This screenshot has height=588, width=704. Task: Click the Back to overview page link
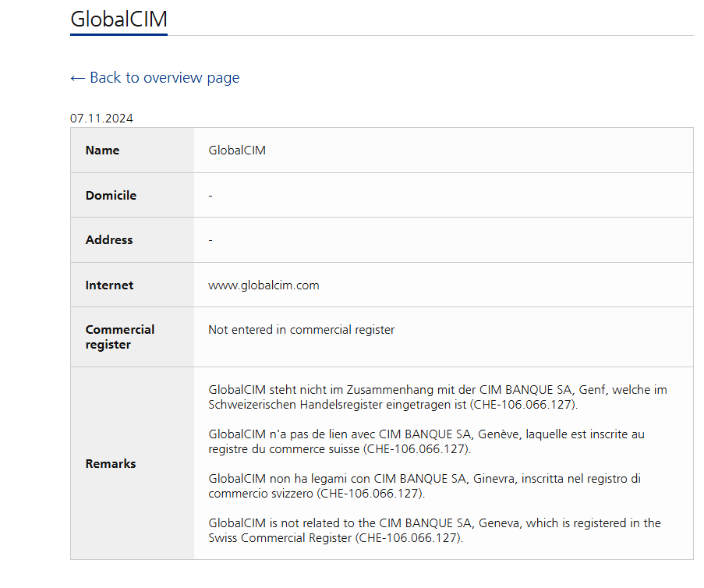click(x=155, y=78)
